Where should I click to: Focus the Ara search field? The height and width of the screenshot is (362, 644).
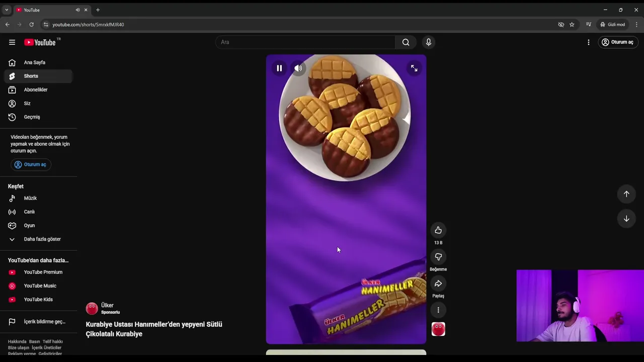click(x=305, y=42)
